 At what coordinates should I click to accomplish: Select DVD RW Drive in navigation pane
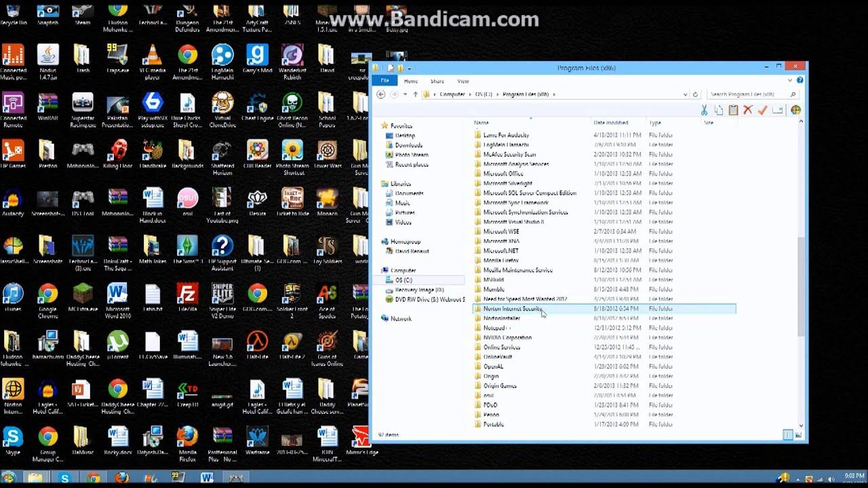tap(425, 299)
